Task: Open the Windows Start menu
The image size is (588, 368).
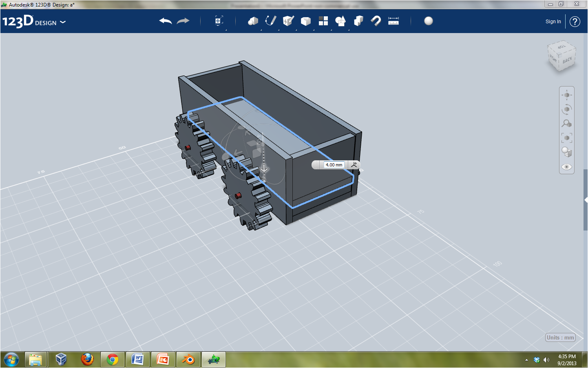Action: (11, 360)
